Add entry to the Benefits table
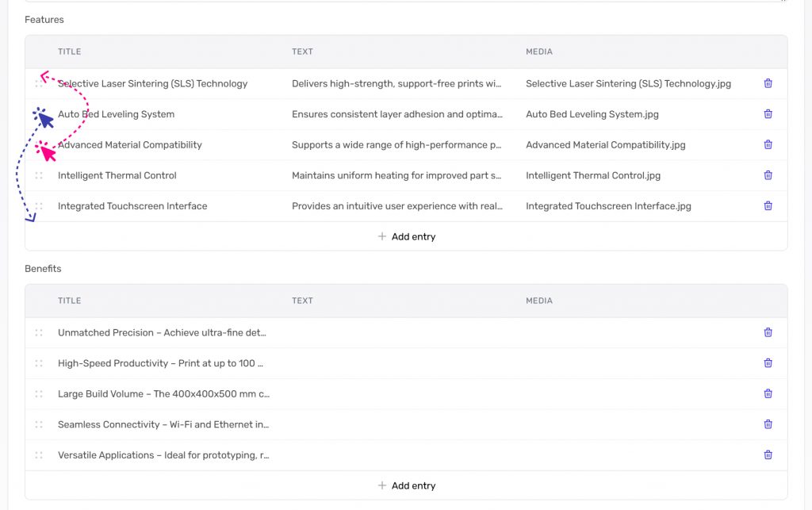This screenshot has height=510, width=812. coord(406,485)
